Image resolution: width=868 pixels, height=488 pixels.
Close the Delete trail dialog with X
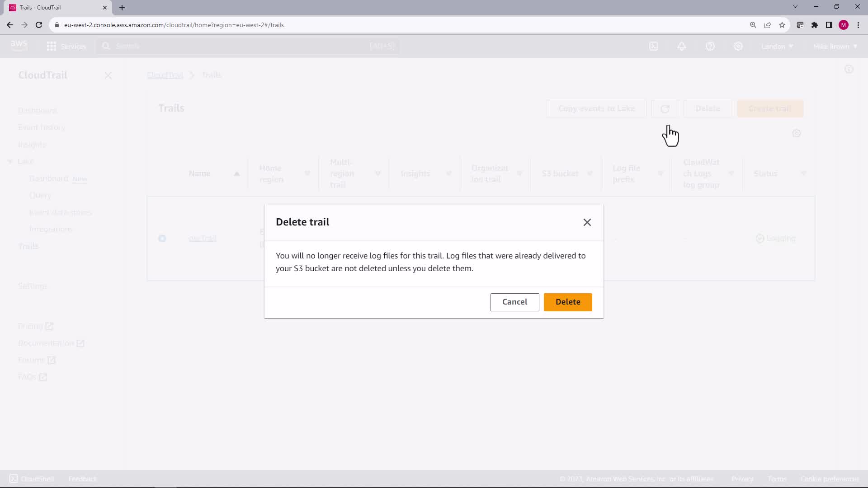click(587, 222)
